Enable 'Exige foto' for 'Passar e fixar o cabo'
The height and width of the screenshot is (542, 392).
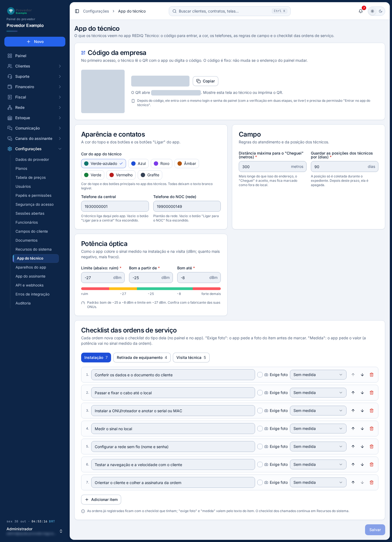(260, 393)
